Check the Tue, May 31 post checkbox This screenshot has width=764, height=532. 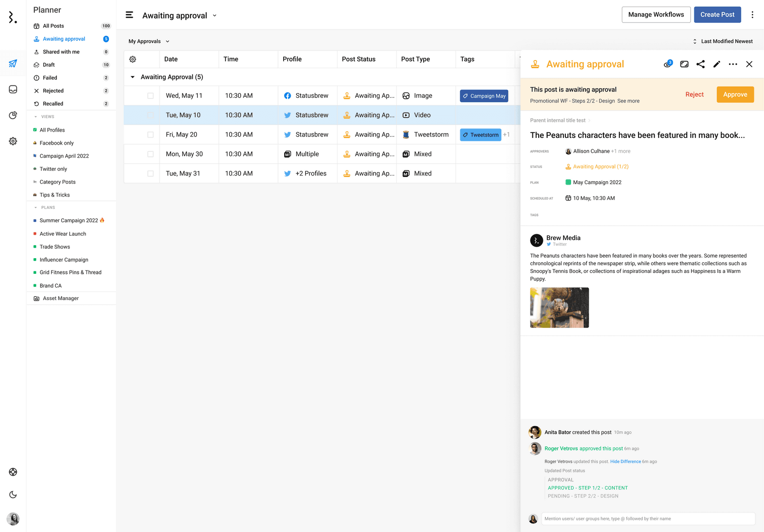[150, 174]
